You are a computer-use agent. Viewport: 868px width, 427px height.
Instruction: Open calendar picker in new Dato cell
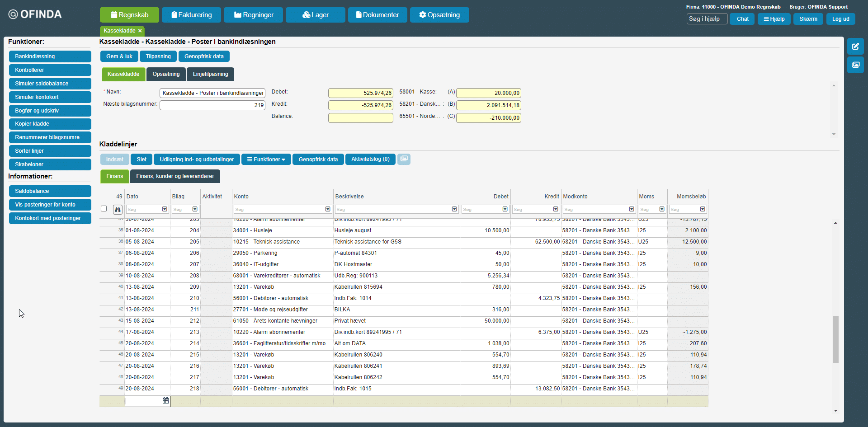[165, 401]
